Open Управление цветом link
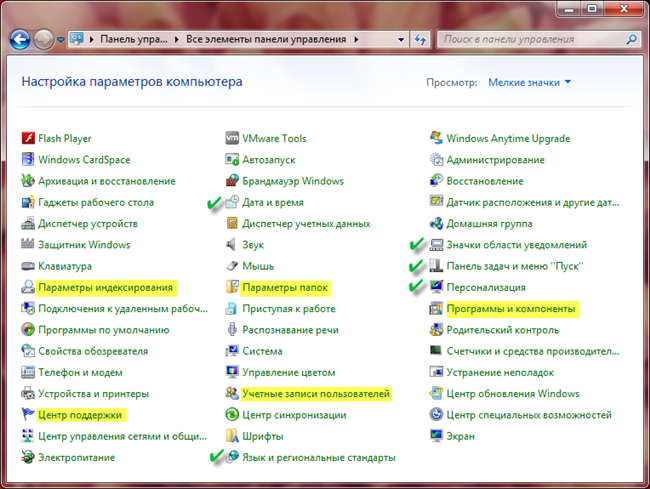 pos(289,373)
